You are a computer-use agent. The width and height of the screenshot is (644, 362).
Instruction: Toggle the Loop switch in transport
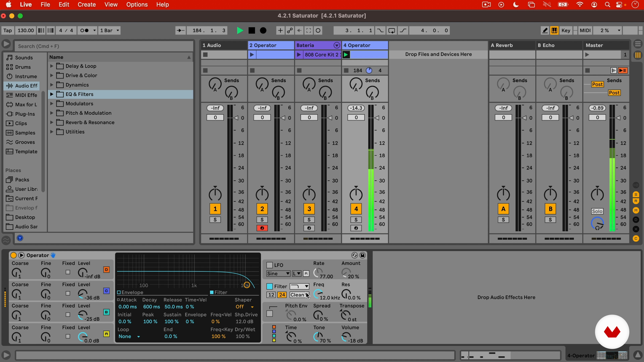[392, 31]
